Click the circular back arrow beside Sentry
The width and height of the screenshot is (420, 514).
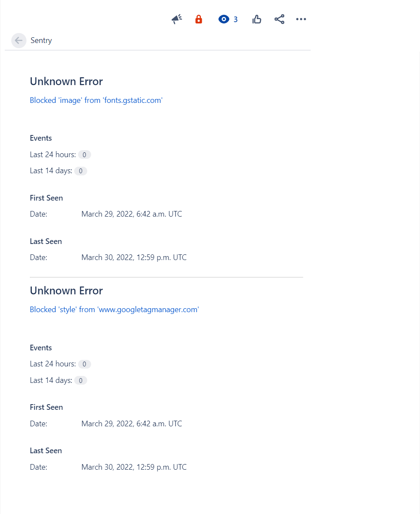click(x=19, y=40)
